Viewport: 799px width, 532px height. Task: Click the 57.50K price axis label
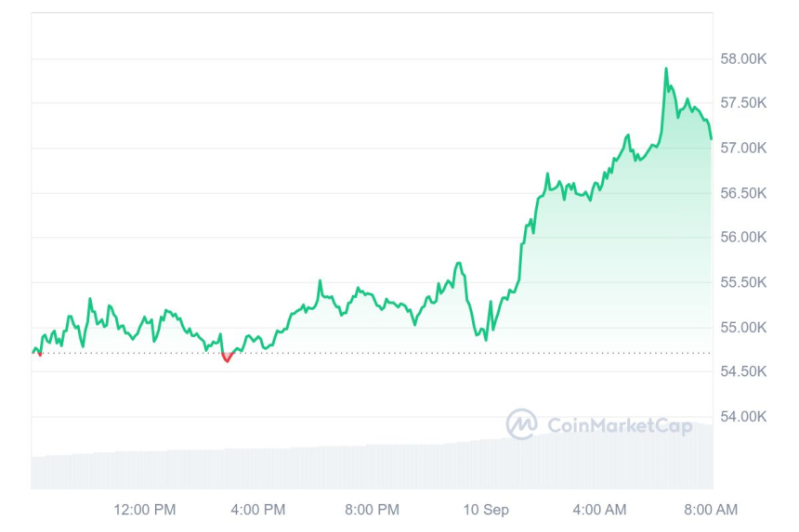743,104
